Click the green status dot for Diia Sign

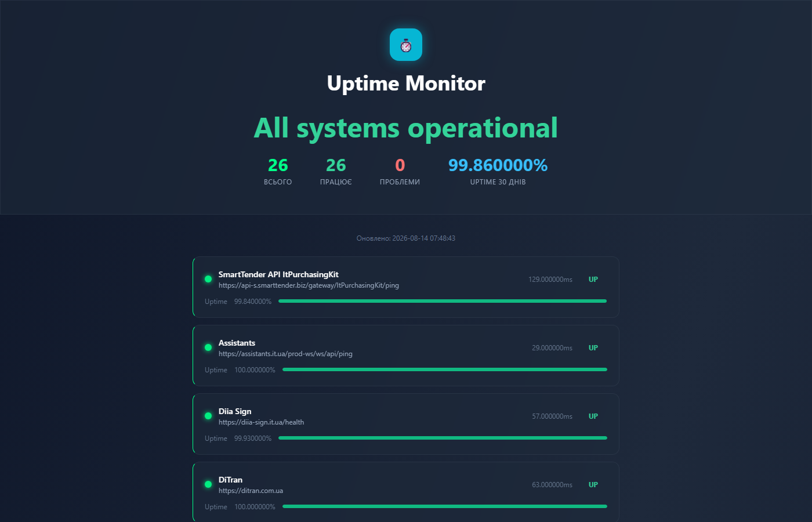click(208, 416)
